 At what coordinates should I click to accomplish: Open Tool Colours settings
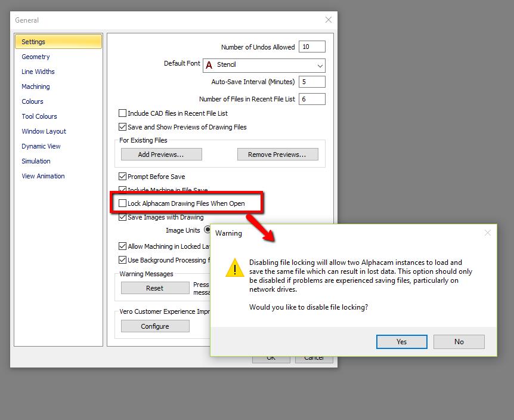click(39, 116)
